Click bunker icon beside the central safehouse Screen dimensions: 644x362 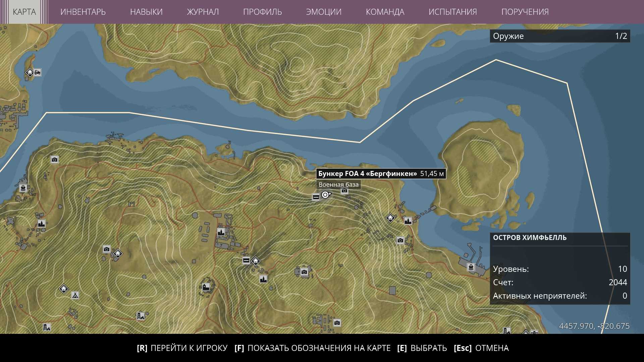246,260
